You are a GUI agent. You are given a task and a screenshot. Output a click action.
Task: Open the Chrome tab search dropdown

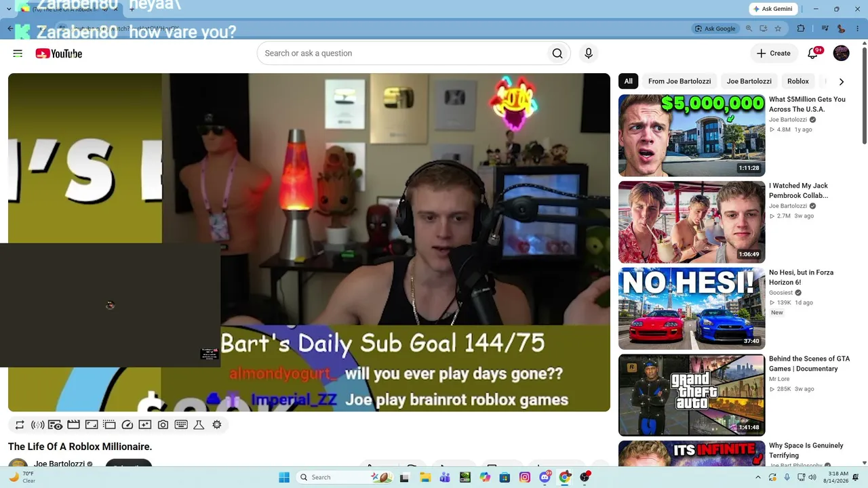(9, 9)
